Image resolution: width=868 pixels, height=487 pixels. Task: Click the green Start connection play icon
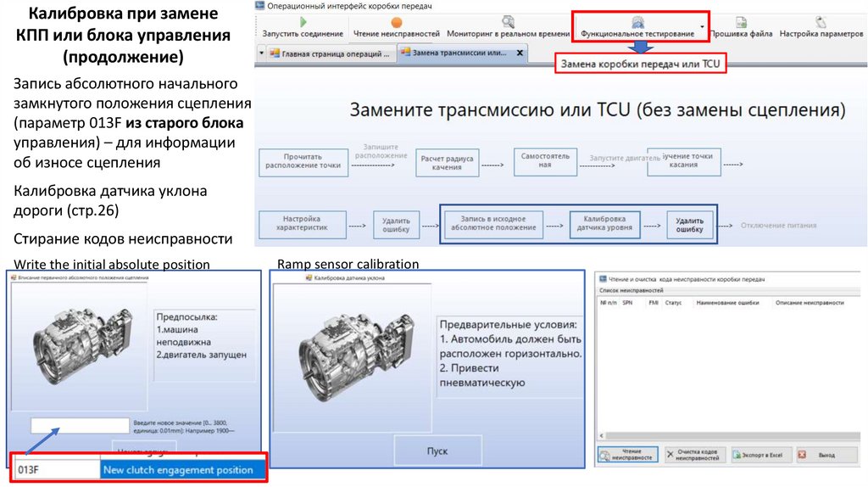pos(303,22)
